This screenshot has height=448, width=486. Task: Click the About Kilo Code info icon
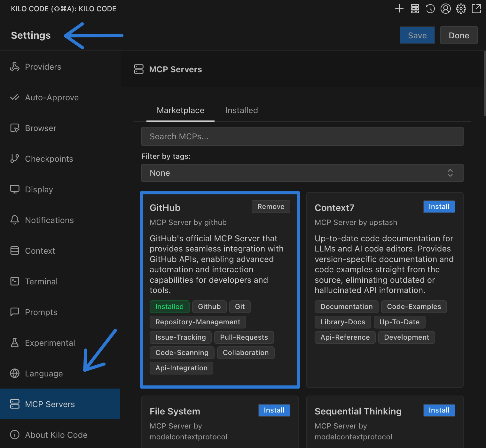15,435
